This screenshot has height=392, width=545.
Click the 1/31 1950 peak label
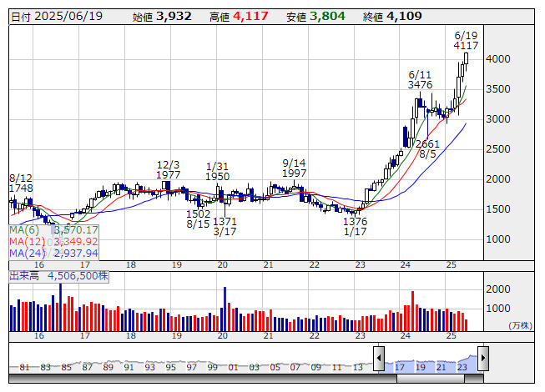217,172
